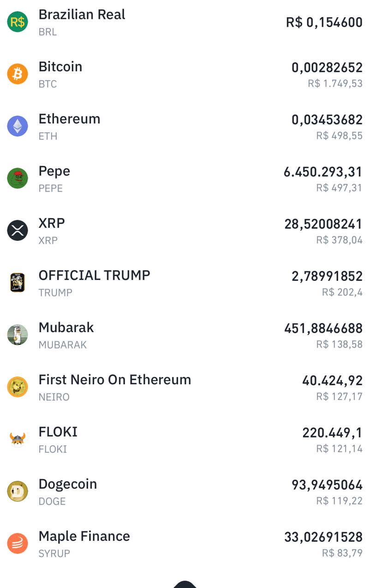Tap the Dogecoin shiba icon
Image resolution: width=376 pixels, height=588 pixels.
tap(18, 491)
